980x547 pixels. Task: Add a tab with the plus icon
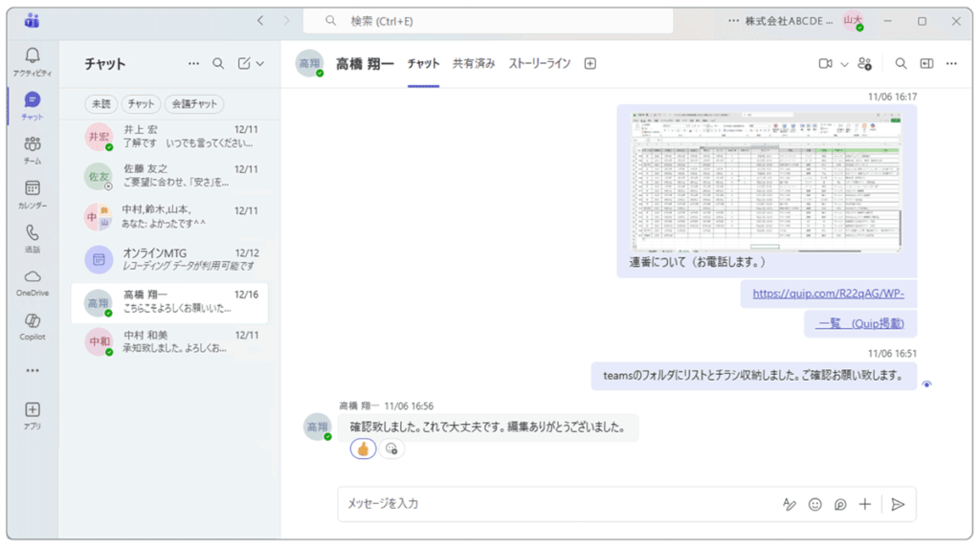590,64
